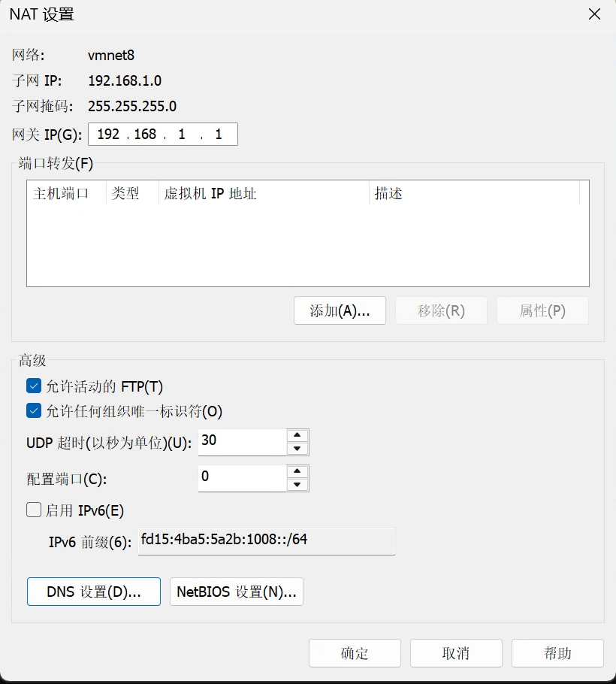Increase UDP timeout with up arrow
Screen dimensions: 616x684
point(297,435)
